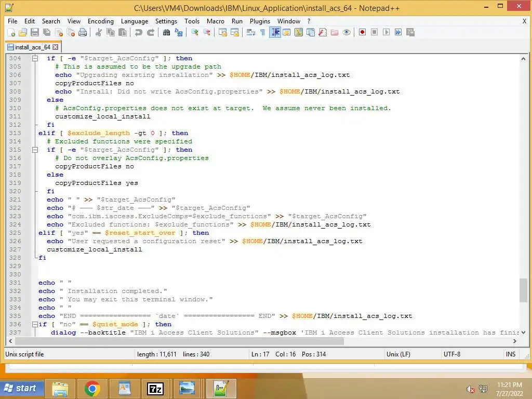The height and width of the screenshot is (399, 532).
Task: Click the Stop Recording macro icon
Action: click(374, 32)
